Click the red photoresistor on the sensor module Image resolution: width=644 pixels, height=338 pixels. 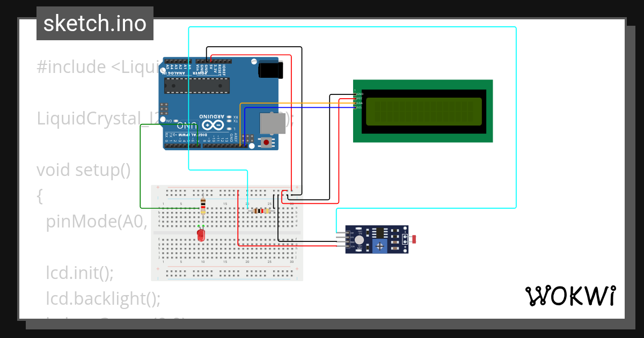(x=414, y=239)
